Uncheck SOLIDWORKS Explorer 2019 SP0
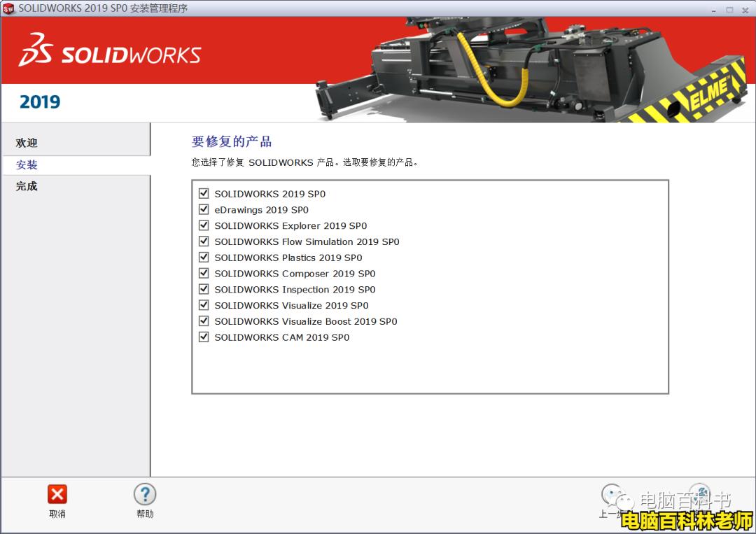This screenshot has height=534, width=756. 204,225
